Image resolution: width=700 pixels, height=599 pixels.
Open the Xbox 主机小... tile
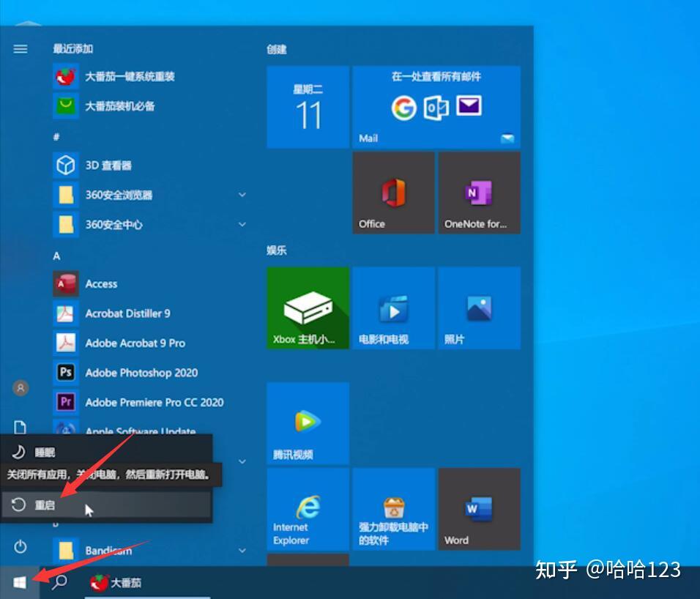pyautogui.click(x=308, y=308)
